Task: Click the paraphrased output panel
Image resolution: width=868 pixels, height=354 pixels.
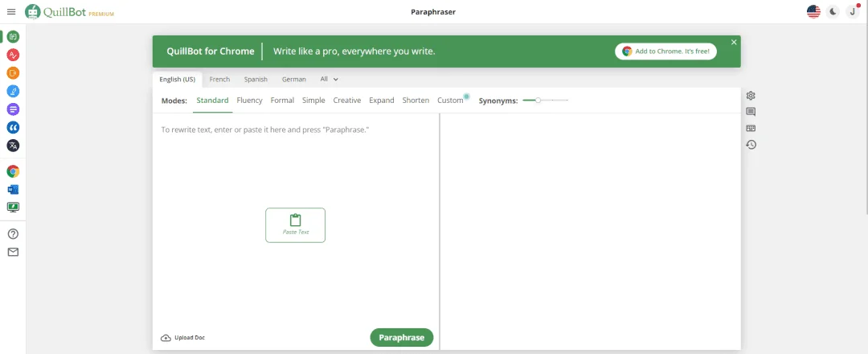Action: [x=591, y=232]
